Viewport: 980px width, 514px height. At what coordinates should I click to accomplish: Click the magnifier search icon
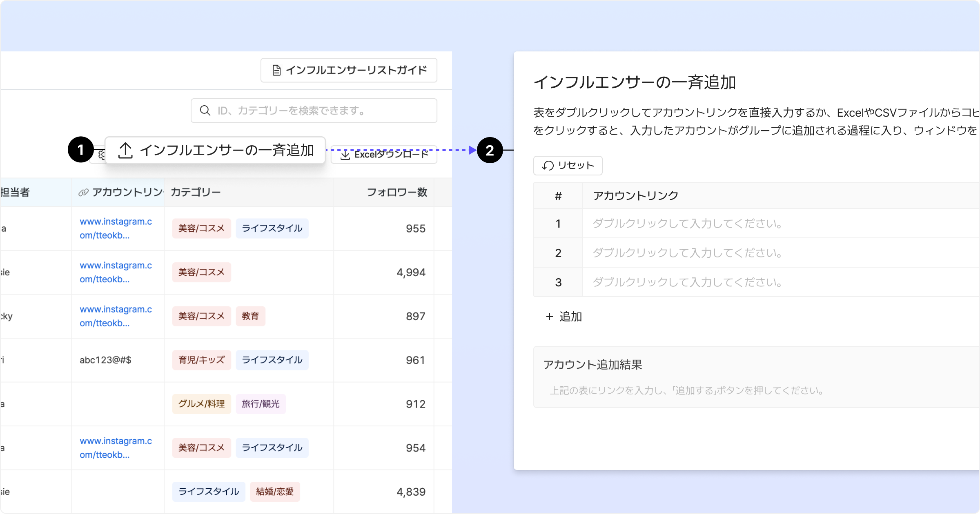(205, 111)
